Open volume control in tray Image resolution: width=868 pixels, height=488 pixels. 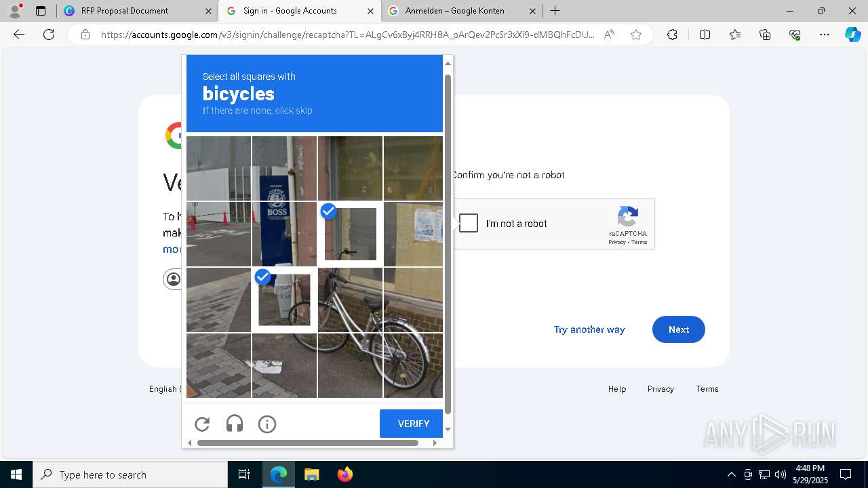click(780, 474)
